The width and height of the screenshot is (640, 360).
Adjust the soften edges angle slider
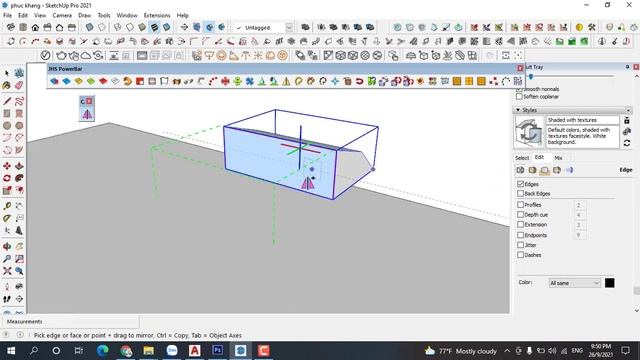tap(531, 76)
